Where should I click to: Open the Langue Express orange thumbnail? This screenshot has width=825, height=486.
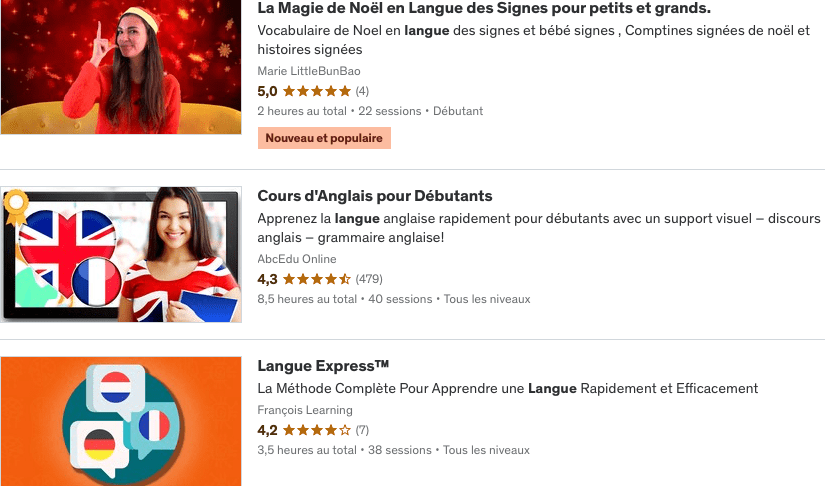point(121,421)
